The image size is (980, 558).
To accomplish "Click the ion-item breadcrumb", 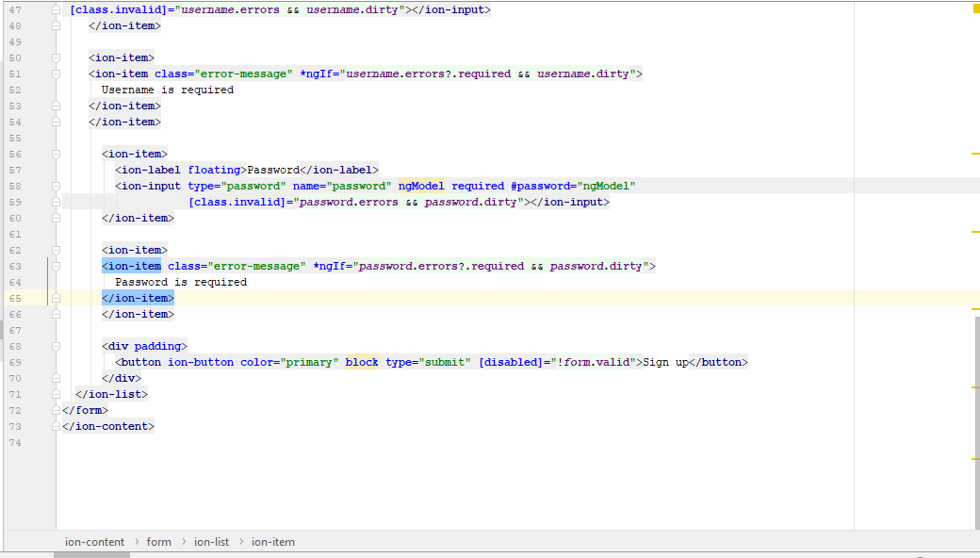I will 273,542.
